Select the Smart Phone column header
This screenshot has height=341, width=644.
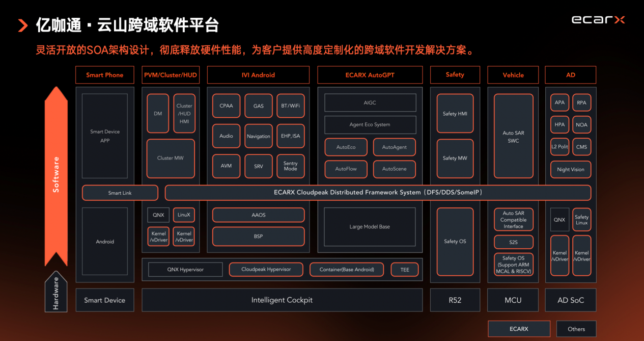point(105,75)
